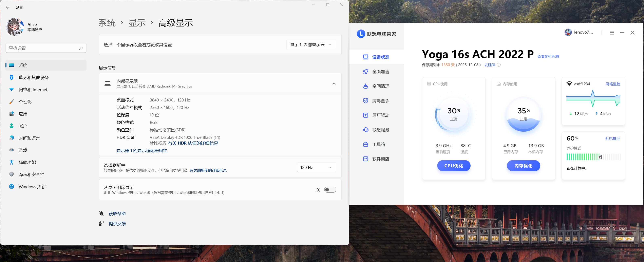Screen dimensions: 644x262
Task: Open 网络和 Internet settings
Action: click(46, 90)
